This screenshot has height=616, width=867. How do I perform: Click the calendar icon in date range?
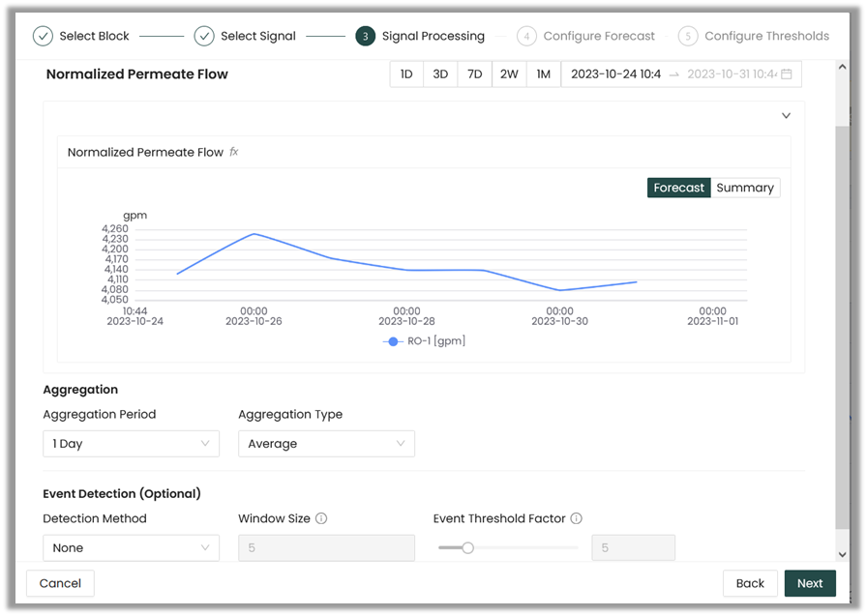787,74
